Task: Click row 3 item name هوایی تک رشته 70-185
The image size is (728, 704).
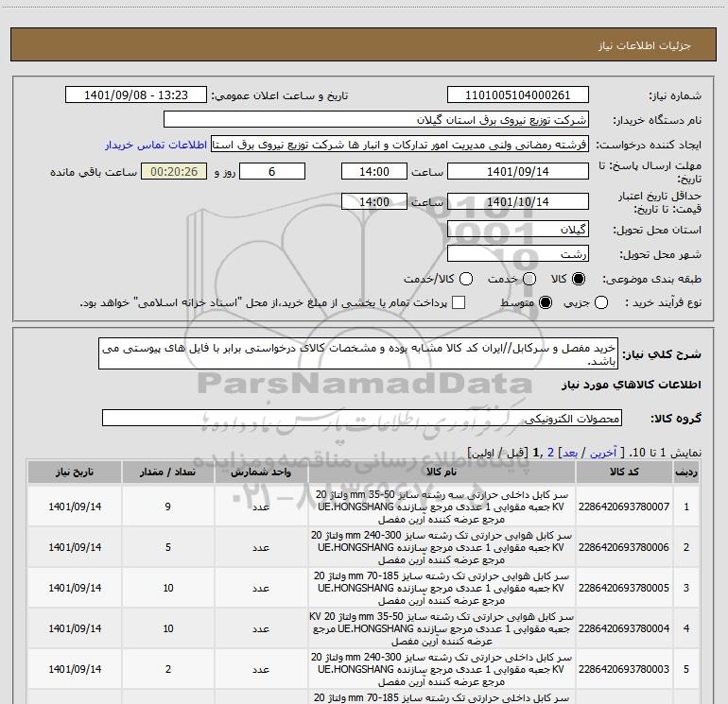Action: pyautogui.click(x=442, y=588)
